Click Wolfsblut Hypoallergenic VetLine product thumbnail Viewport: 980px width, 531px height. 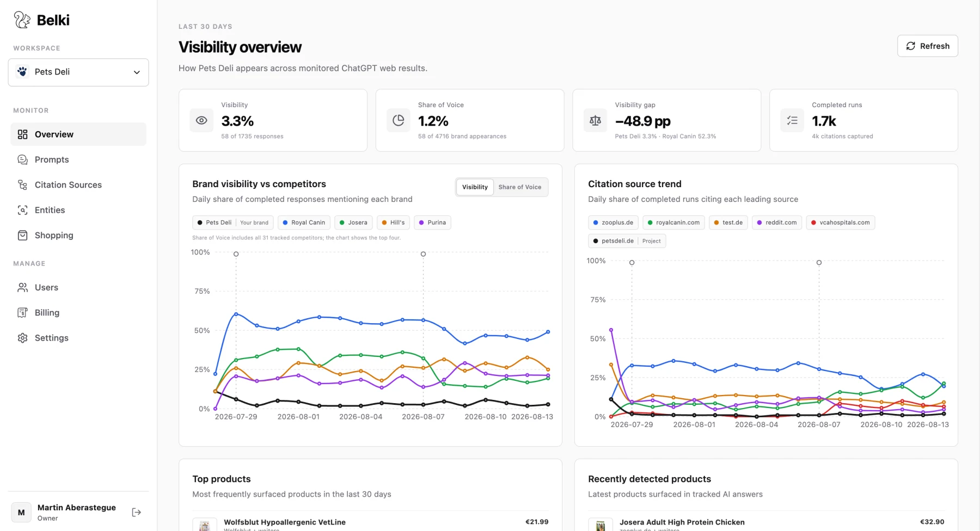point(205,524)
